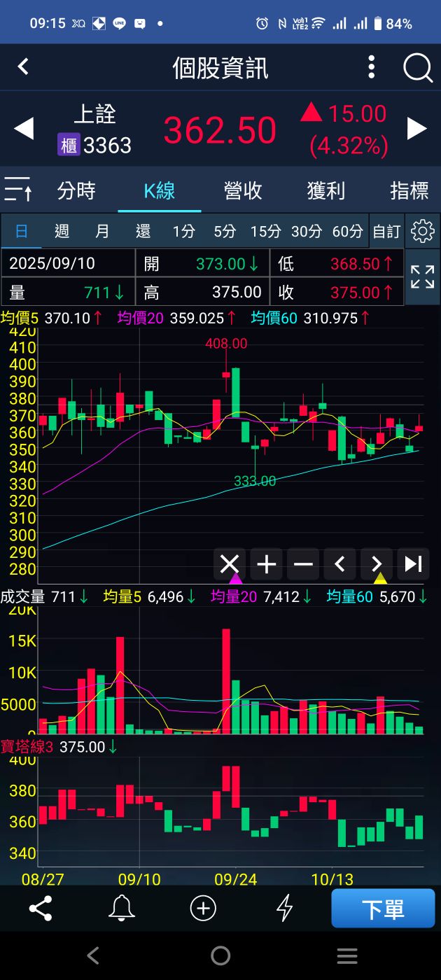Open chart settings gear icon
Screen dimensions: 441x980
pyautogui.click(x=423, y=231)
